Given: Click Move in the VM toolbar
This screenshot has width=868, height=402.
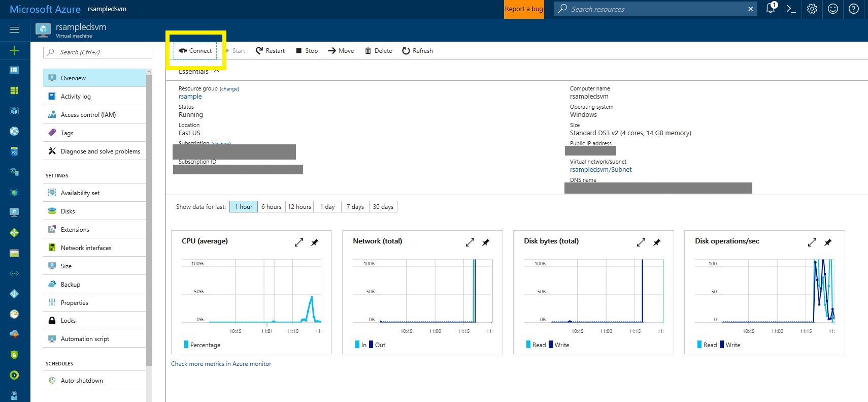Looking at the screenshot, I should 341,51.
